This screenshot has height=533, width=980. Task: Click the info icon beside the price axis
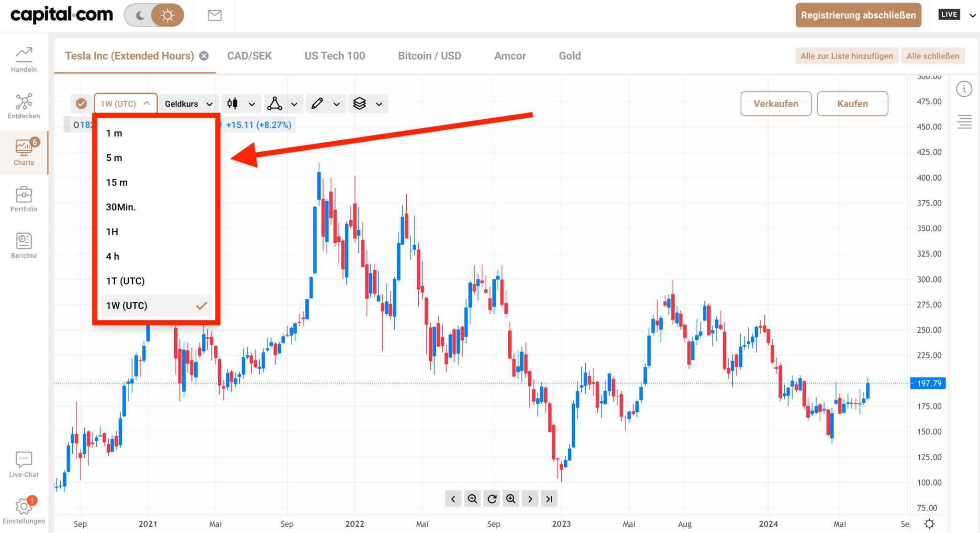(x=965, y=89)
